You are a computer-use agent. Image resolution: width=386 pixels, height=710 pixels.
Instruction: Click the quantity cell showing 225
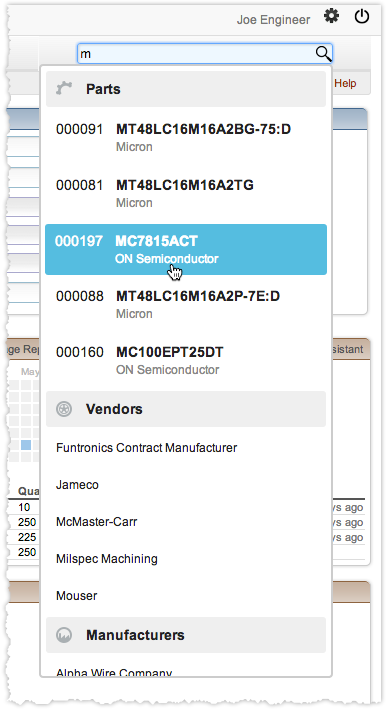27,537
